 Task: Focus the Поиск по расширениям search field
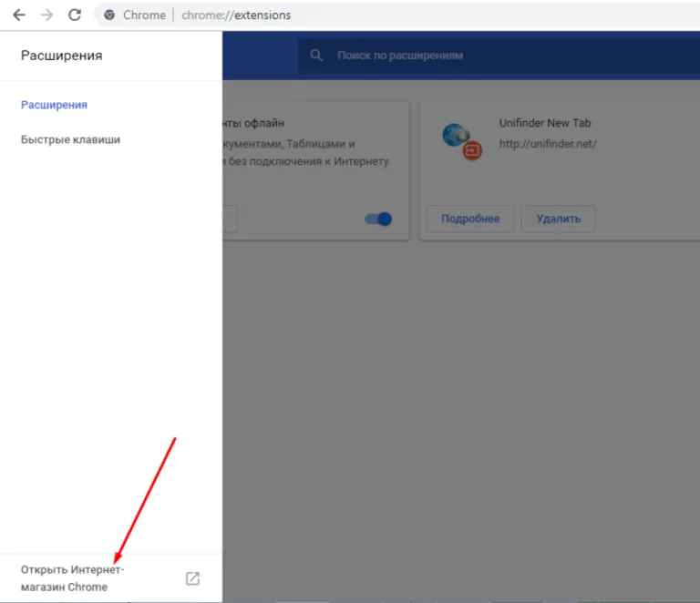499,56
